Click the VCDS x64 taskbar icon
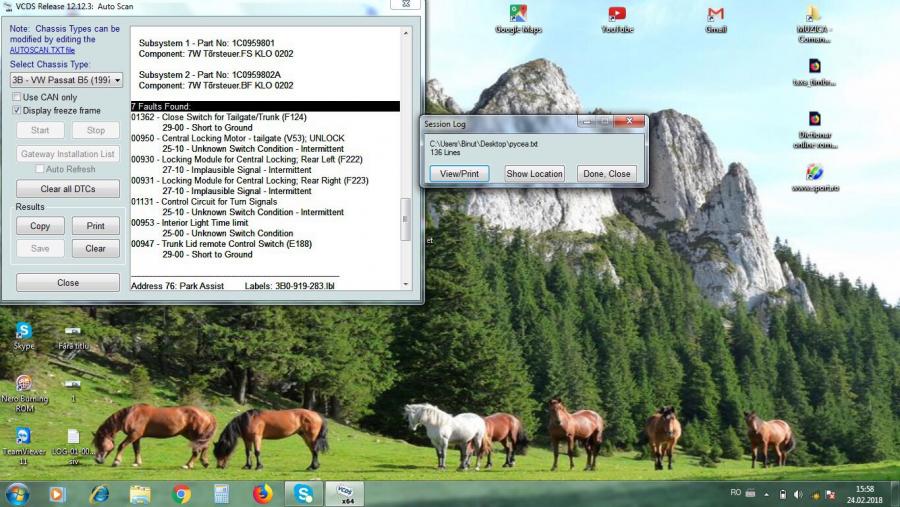Screen dimensions: 900x507 (x=344, y=493)
